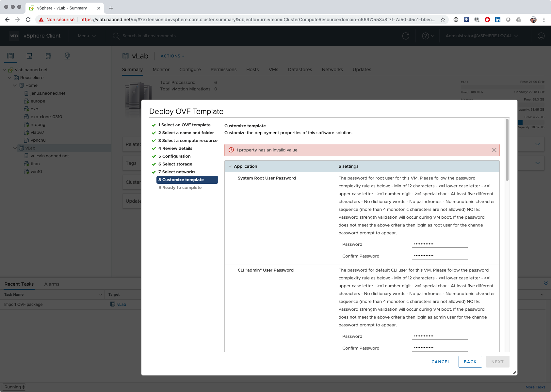This screenshot has width=551, height=392.
Task: Dismiss the invalid property error banner
Action: pyautogui.click(x=494, y=150)
